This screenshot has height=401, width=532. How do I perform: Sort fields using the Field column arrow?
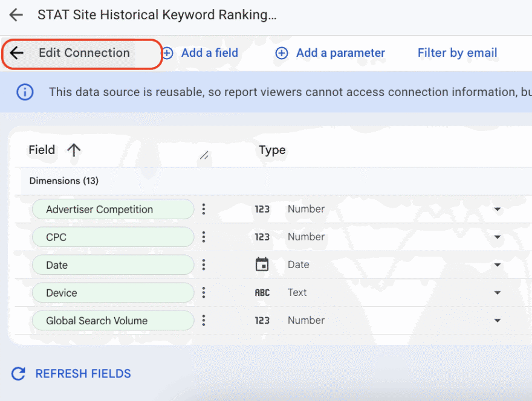(x=74, y=150)
